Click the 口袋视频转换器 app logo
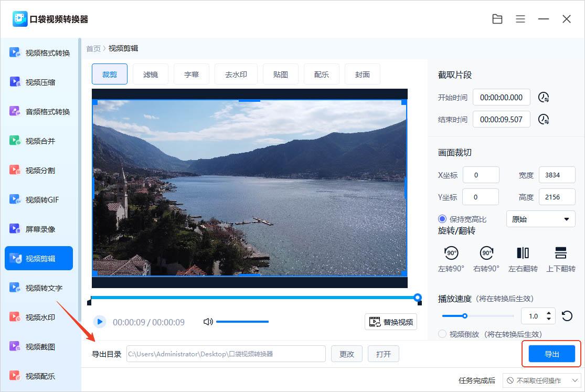The image size is (585, 392). [x=20, y=19]
